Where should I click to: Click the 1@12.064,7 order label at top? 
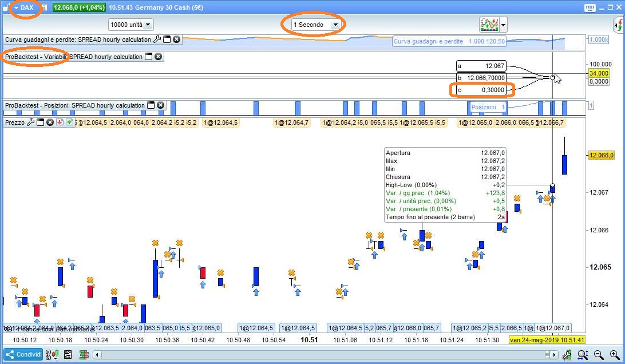click(x=292, y=122)
